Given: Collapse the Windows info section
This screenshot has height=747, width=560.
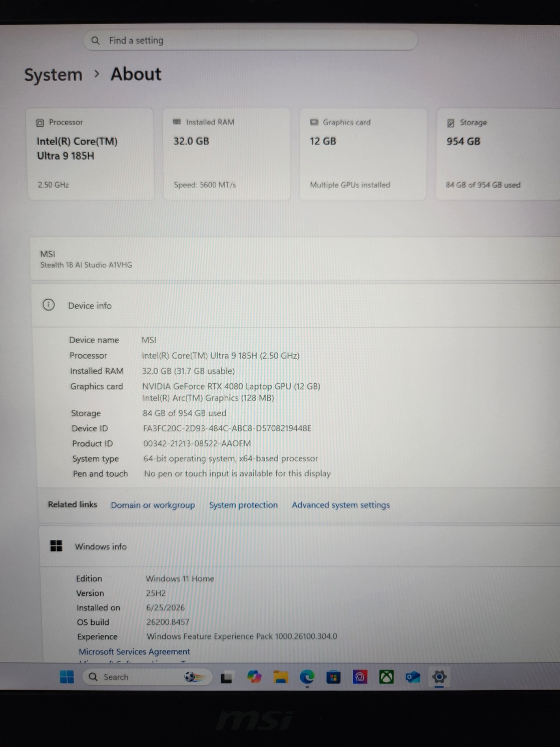Looking at the screenshot, I should coord(300,546).
